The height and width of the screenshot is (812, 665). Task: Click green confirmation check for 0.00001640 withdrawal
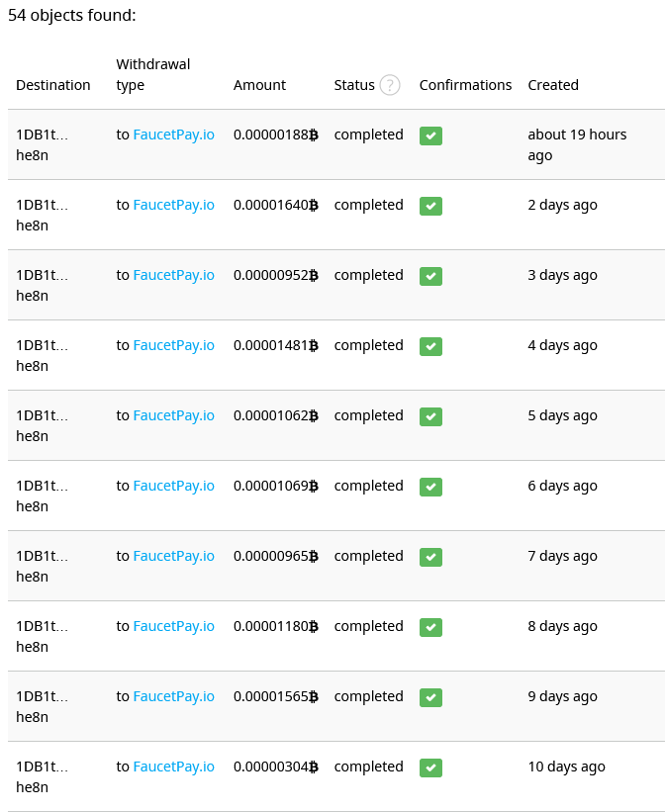coord(430,206)
